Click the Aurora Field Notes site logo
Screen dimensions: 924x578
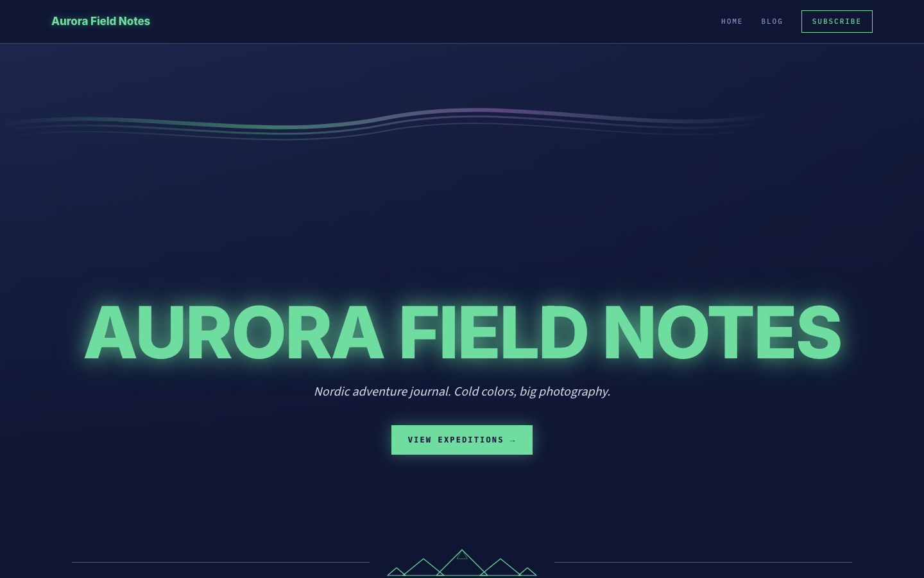point(101,21)
